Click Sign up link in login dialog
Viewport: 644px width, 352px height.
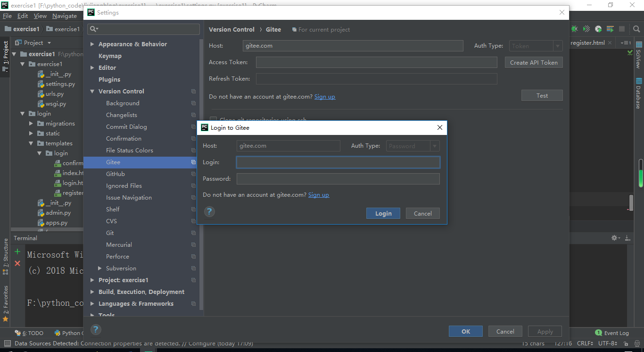(x=319, y=195)
